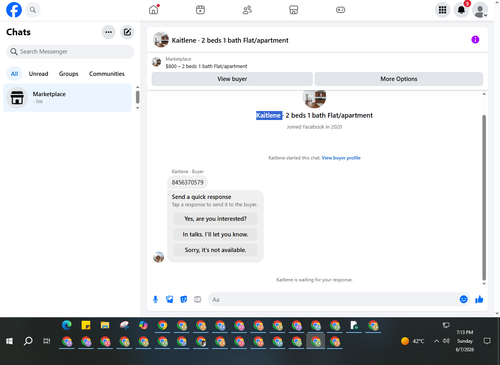Open the Friends icon in top navigation
Screen dimensions: 500x365
coord(247,10)
